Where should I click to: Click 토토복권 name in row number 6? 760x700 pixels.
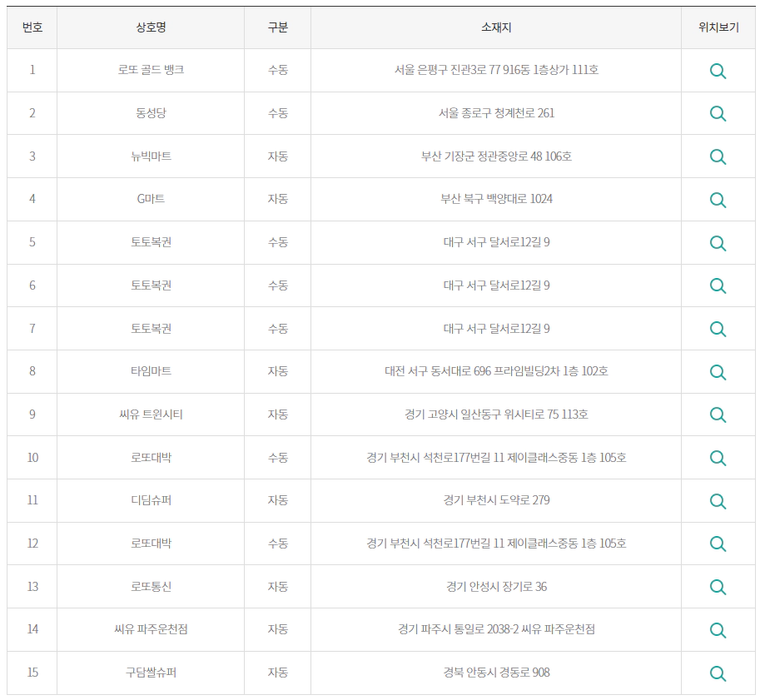[x=151, y=285]
